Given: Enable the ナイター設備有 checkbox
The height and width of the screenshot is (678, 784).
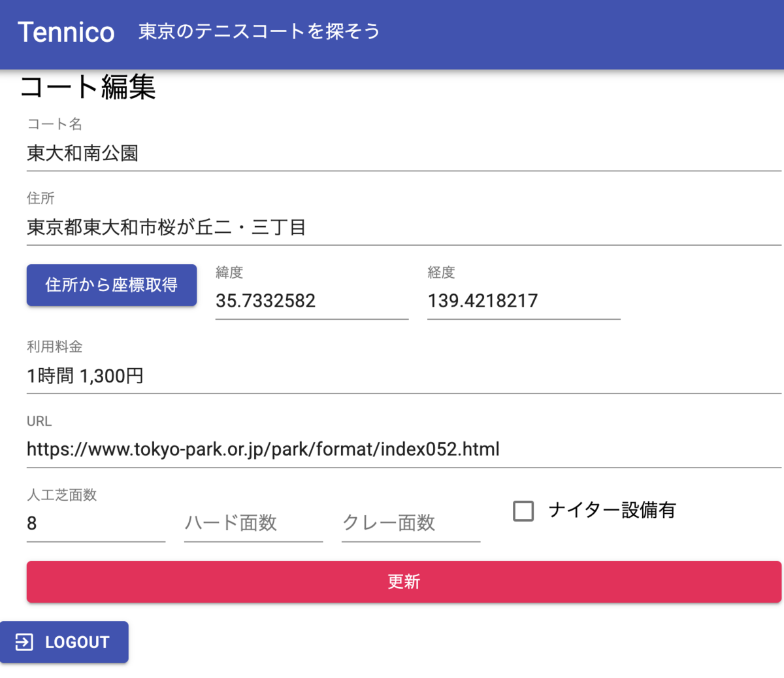Looking at the screenshot, I should pos(523,511).
